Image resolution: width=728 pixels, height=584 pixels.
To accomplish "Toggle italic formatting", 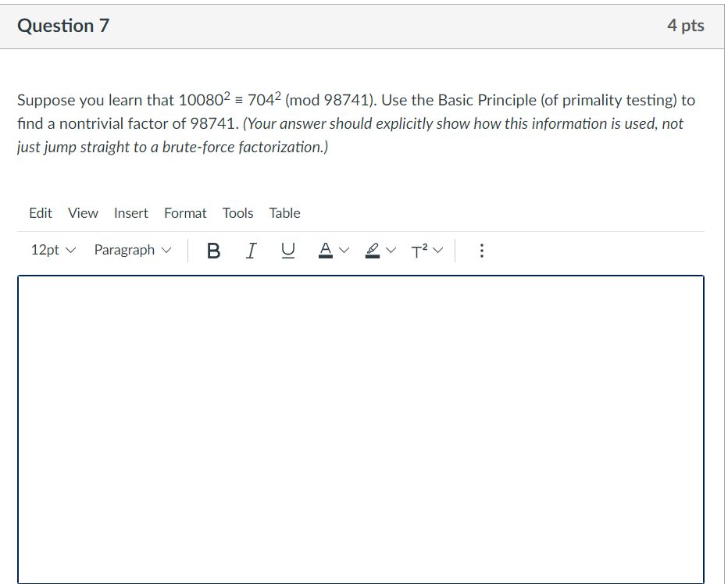I will (x=251, y=251).
